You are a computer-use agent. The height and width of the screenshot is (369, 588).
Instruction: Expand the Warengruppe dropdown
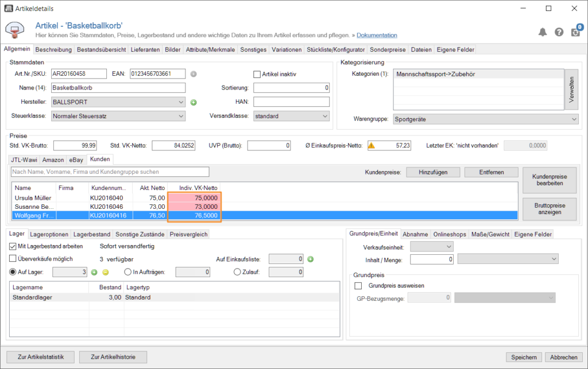(x=485, y=119)
